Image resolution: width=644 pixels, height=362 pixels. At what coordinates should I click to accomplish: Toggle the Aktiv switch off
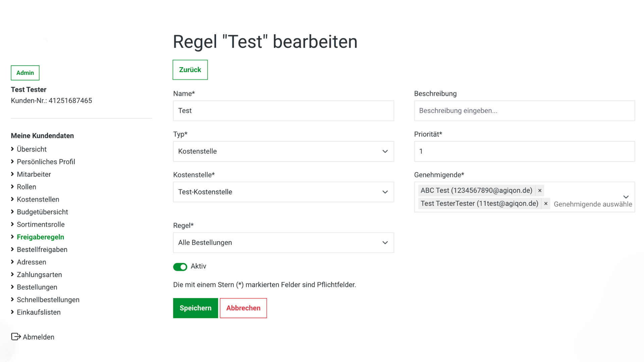[180, 267]
